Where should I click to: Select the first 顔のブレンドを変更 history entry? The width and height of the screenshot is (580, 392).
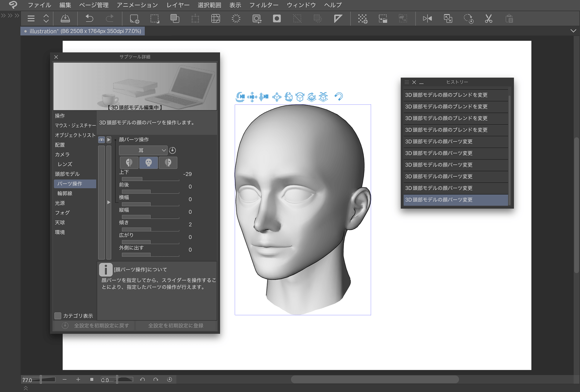(x=456, y=95)
